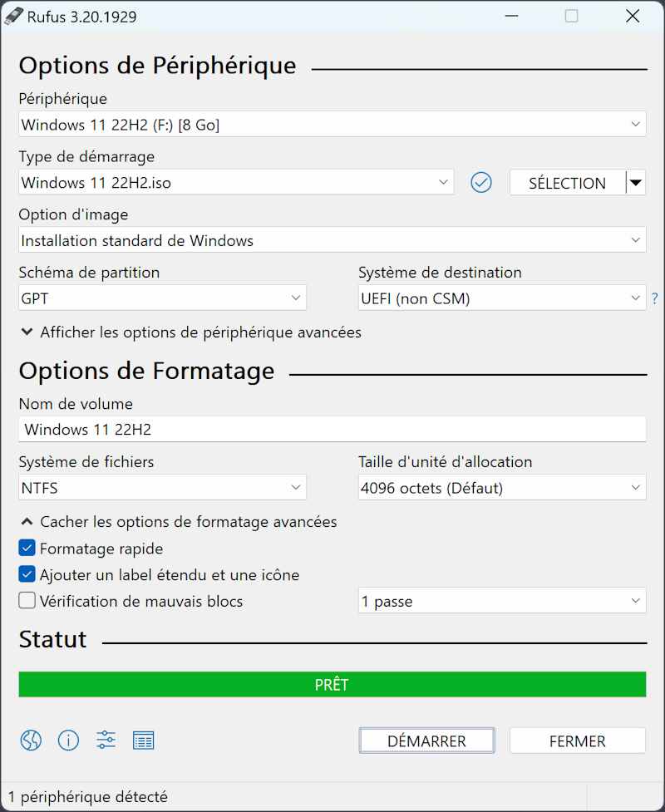Click the FERMER button

(577, 741)
